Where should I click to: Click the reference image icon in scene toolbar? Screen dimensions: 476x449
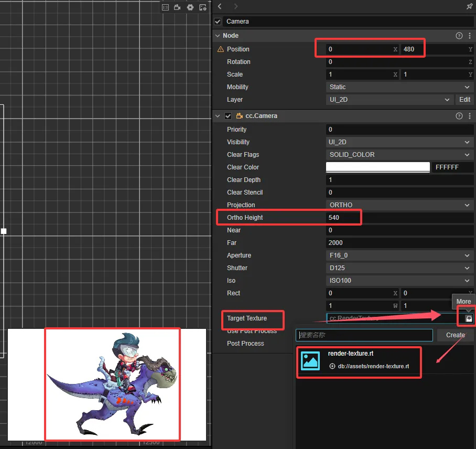[x=203, y=7]
